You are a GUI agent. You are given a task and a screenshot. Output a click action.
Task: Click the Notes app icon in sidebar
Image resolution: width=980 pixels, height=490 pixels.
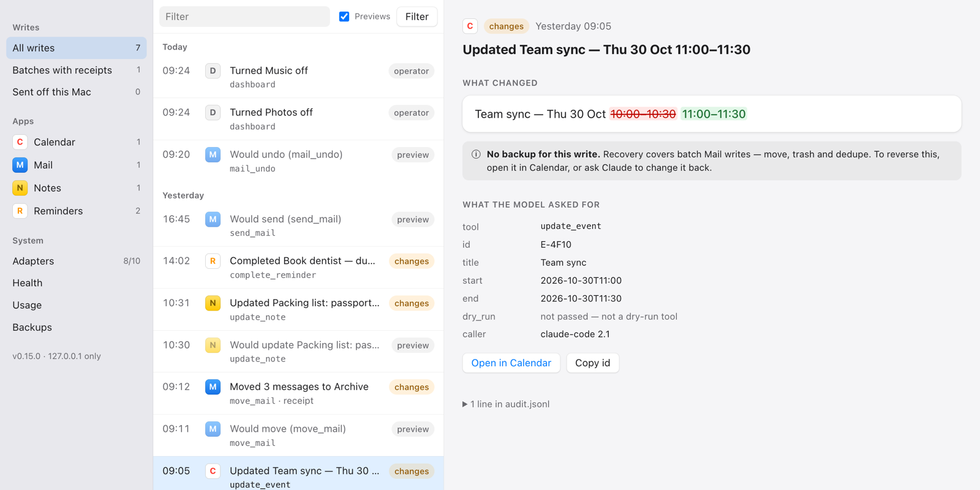click(20, 188)
